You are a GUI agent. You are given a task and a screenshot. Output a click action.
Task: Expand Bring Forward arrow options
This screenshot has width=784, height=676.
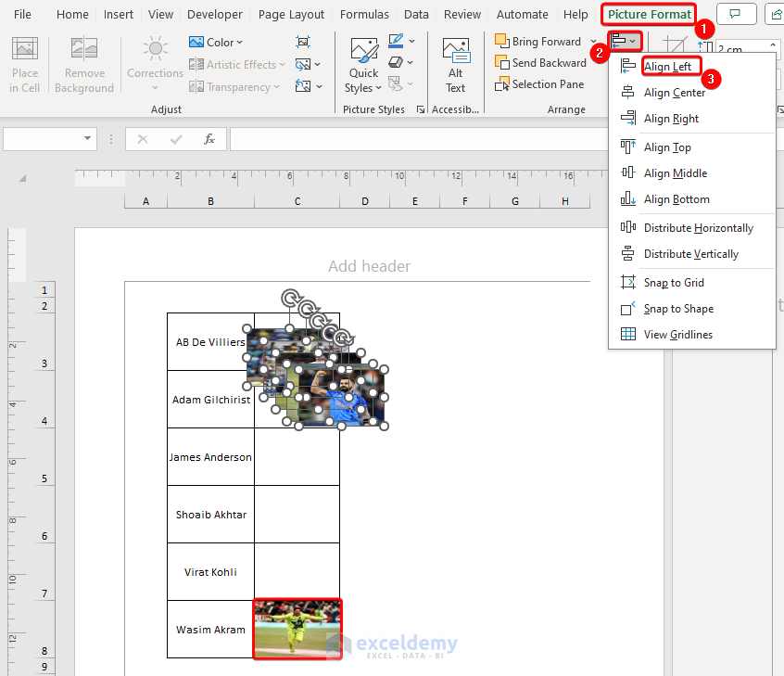pos(593,42)
